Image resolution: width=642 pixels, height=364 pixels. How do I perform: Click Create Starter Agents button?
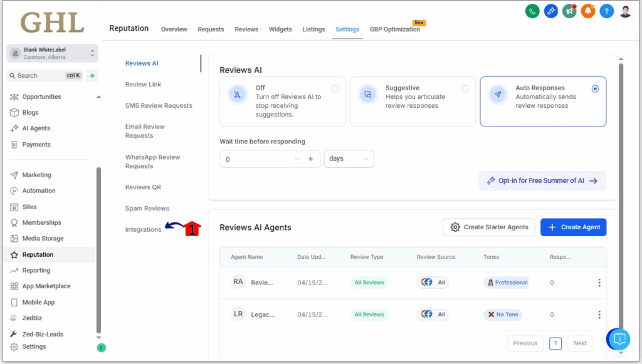click(489, 227)
